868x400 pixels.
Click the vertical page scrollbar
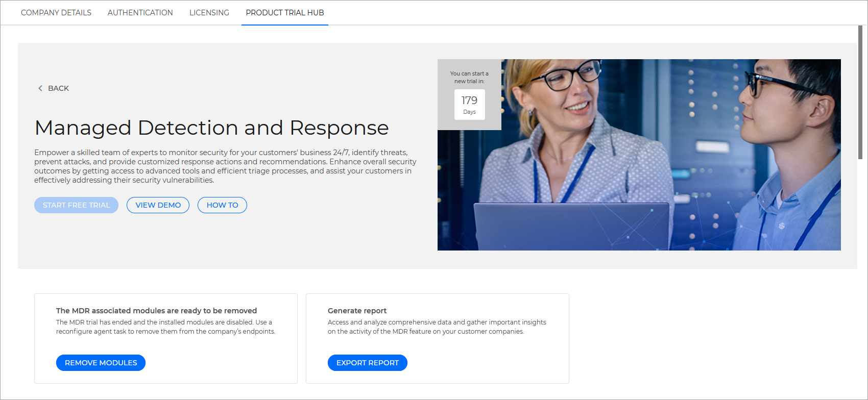[860, 92]
